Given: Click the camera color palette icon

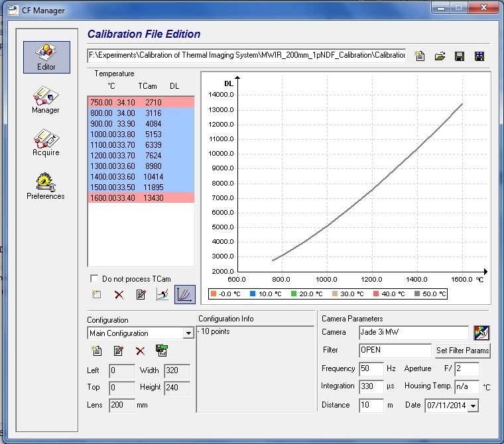Looking at the screenshot, I should (481, 332).
